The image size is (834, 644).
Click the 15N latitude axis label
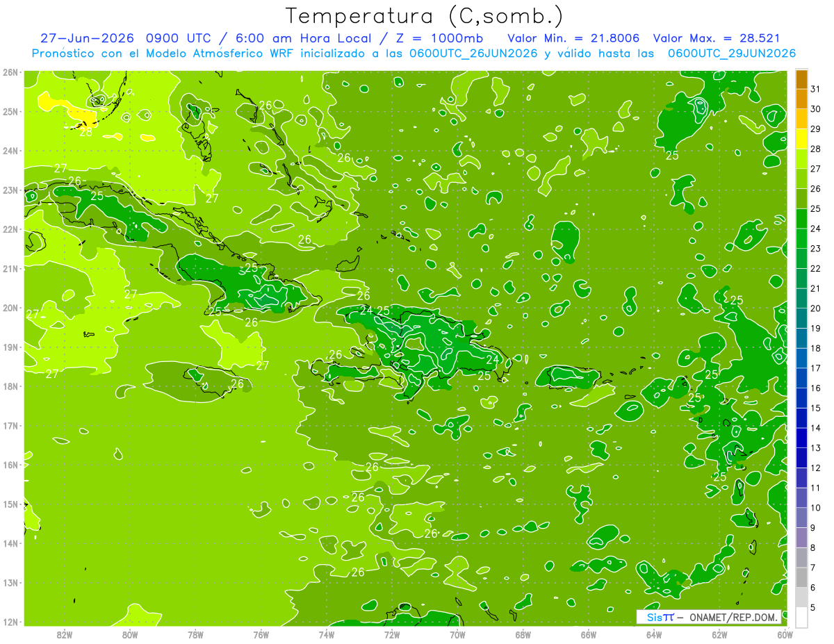tap(10, 504)
